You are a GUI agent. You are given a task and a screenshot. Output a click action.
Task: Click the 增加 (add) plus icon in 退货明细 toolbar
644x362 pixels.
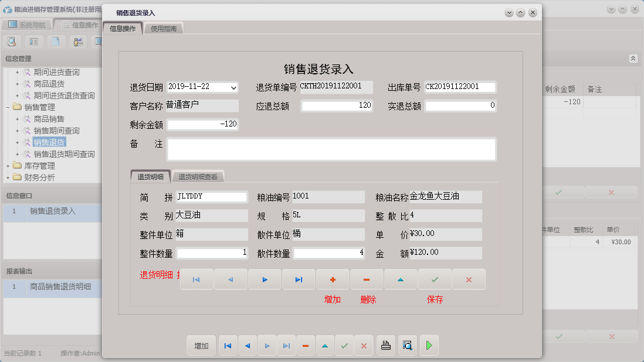pyautogui.click(x=333, y=279)
